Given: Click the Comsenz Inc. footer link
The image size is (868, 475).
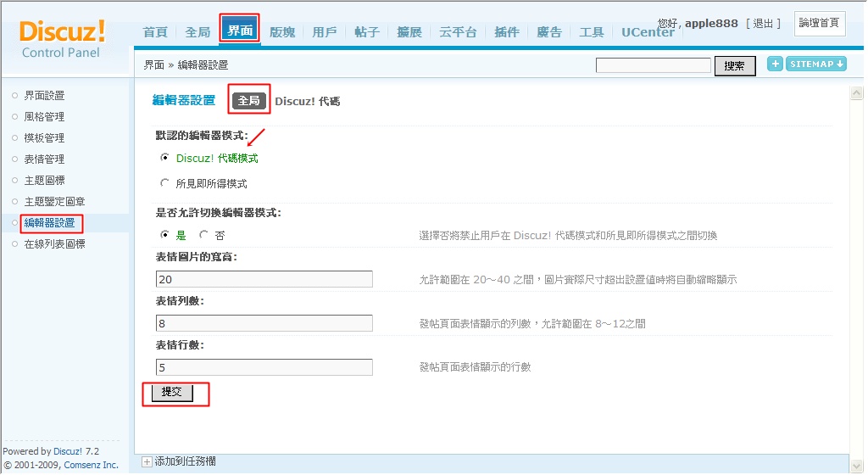Looking at the screenshot, I should tap(92, 465).
